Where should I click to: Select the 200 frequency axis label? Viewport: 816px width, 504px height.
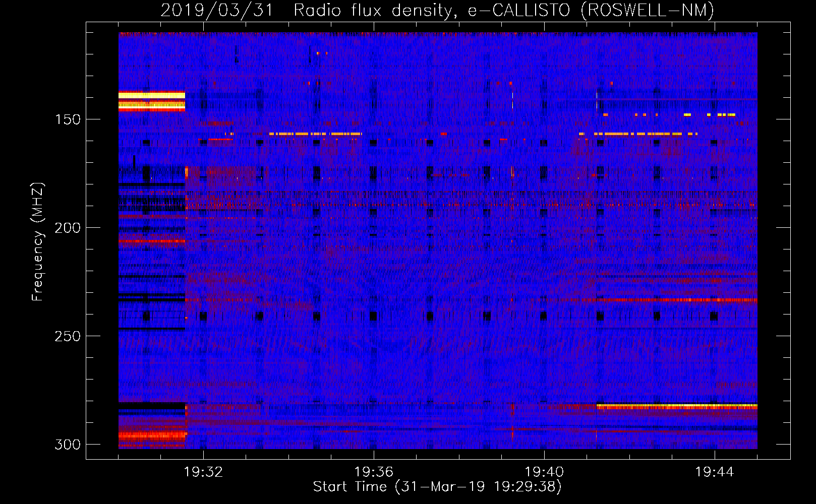point(68,228)
